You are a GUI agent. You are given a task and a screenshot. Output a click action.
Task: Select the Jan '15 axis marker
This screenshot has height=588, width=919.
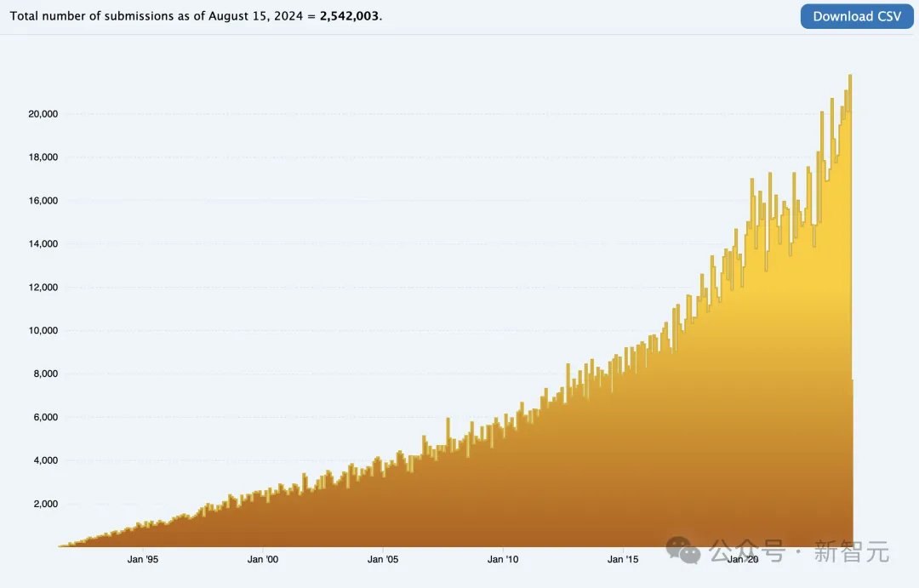(623, 559)
